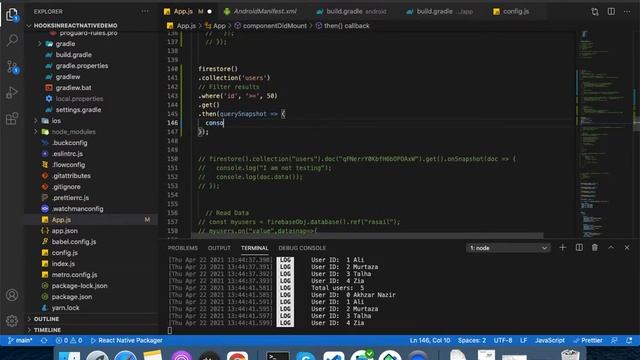Click the editor horizontal scrollbar
Viewport: 640px width, 360px height.
point(367,236)
